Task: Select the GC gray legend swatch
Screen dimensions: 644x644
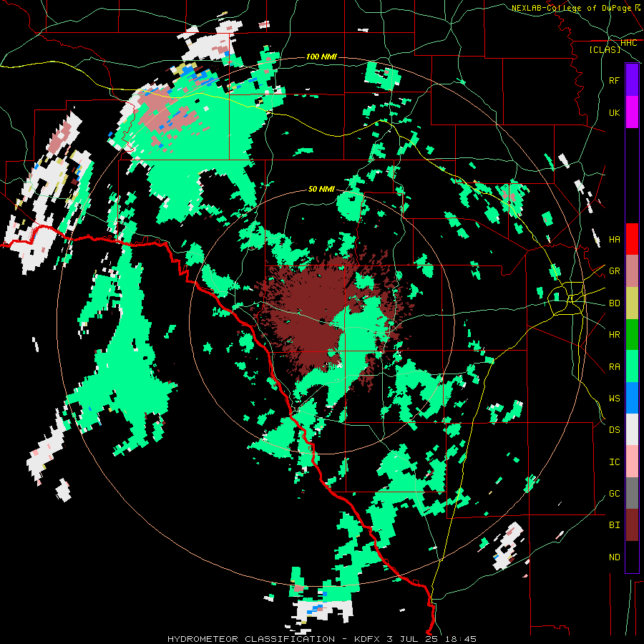Action: [632, 493]
